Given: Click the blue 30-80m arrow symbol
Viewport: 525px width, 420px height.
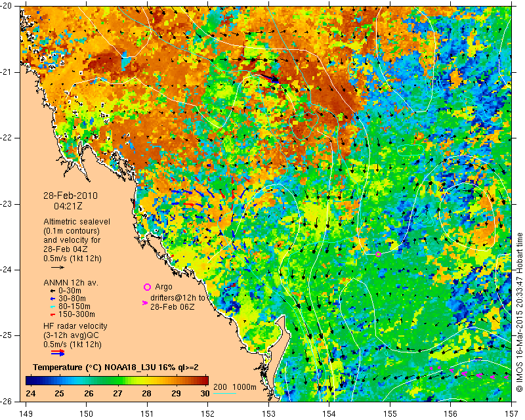Looking at the screenshot, I should click(x=52, y=299).
